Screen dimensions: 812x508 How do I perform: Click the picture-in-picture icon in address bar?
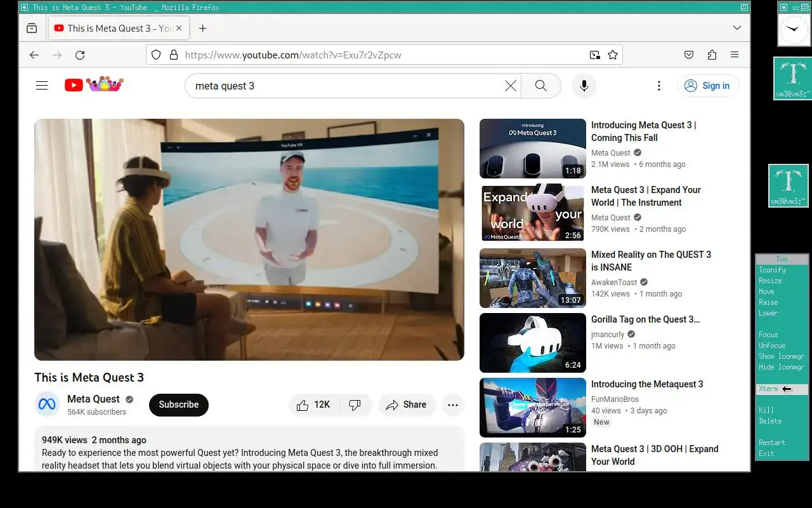pos(594,55)
